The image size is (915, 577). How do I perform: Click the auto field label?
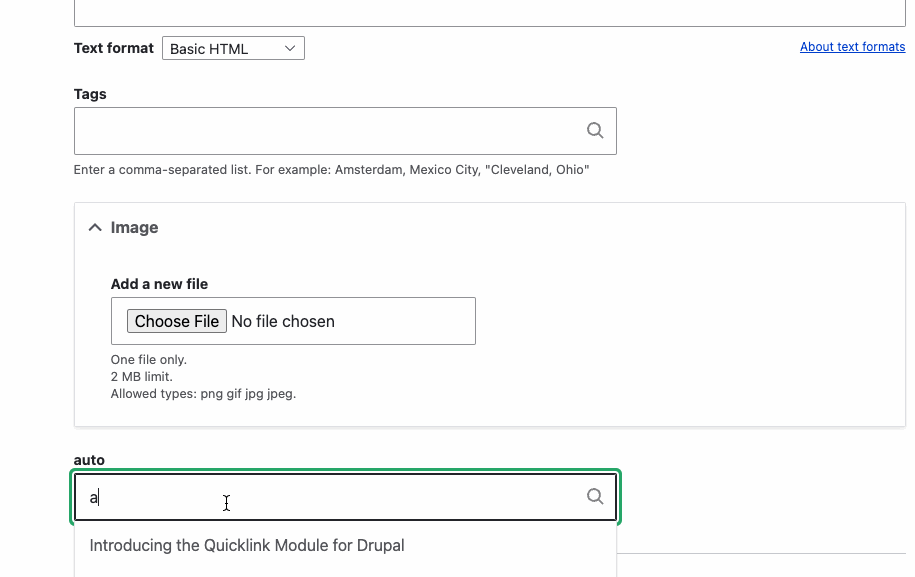coord(89,460)
